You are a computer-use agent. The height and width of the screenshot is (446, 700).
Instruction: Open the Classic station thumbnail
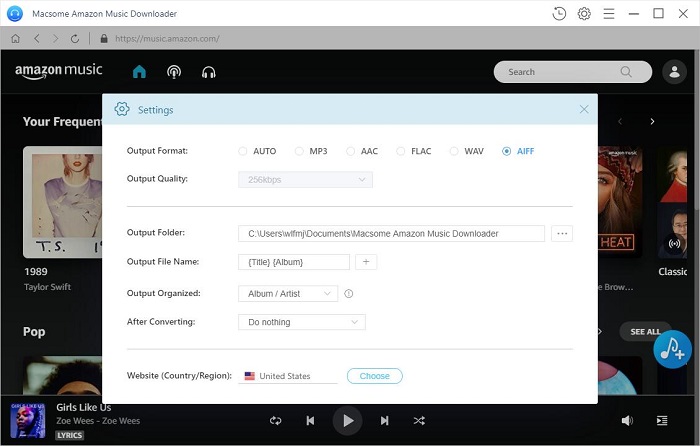tap(673, 202)
